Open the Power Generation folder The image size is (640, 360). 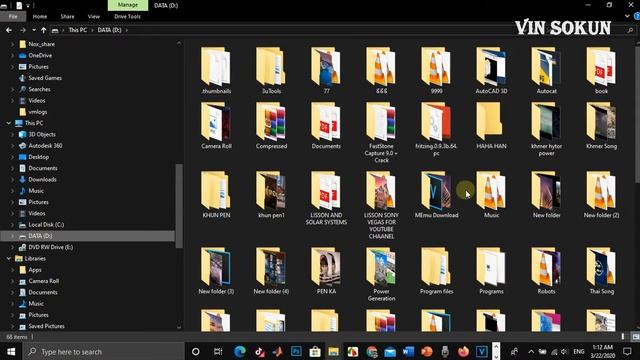(381, 274)
